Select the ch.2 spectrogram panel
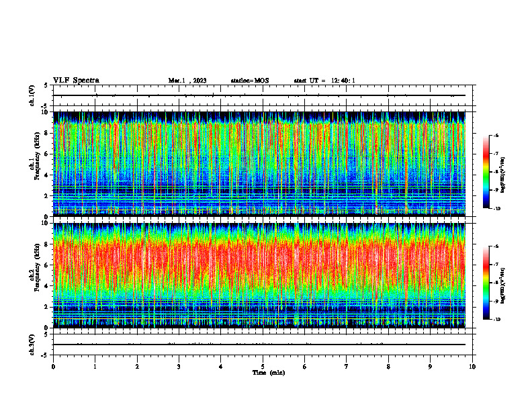 [259, 275]
